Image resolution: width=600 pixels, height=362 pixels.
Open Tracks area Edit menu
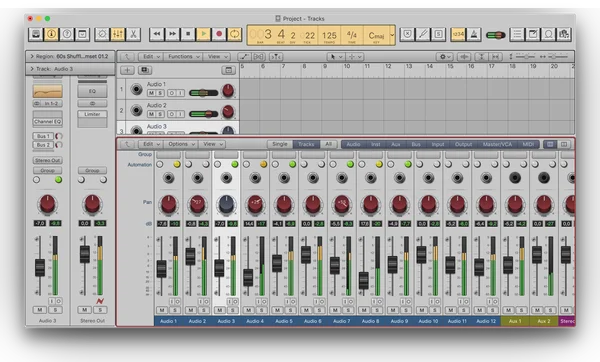tap(151, 57)
